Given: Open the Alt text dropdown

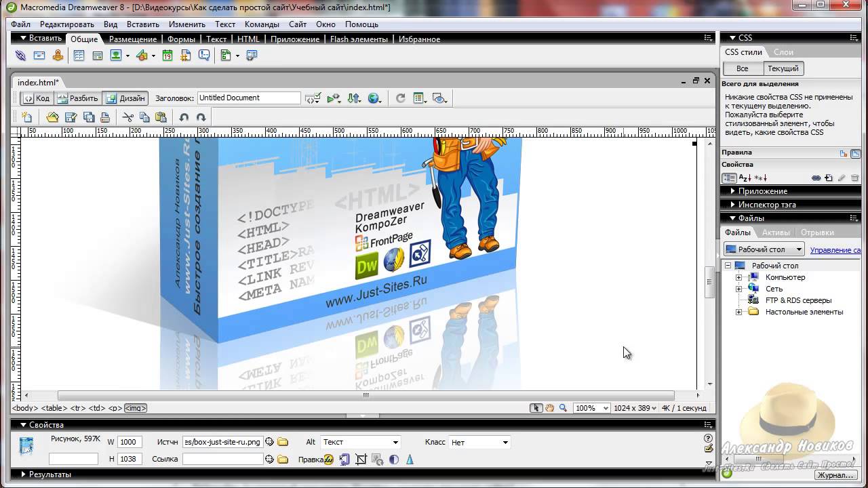Looking at the screenshot, I should click(x=361, y=442).
